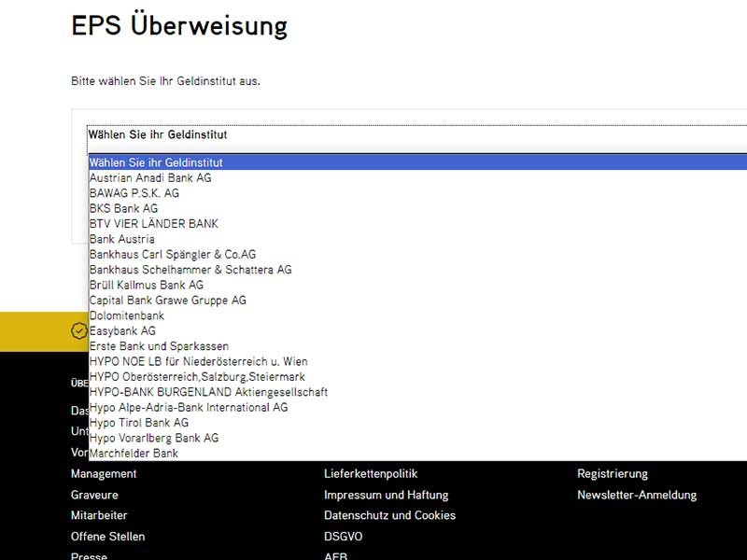The width and height of the screenshot is (747, 560).
Task: Choose Capital Bank Grawe Gruppe AG
Action: [x=417, y=300]
